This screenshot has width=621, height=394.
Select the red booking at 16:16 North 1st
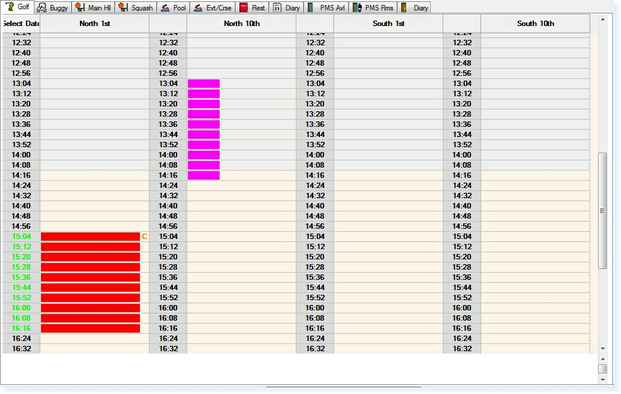pos(90,328)
